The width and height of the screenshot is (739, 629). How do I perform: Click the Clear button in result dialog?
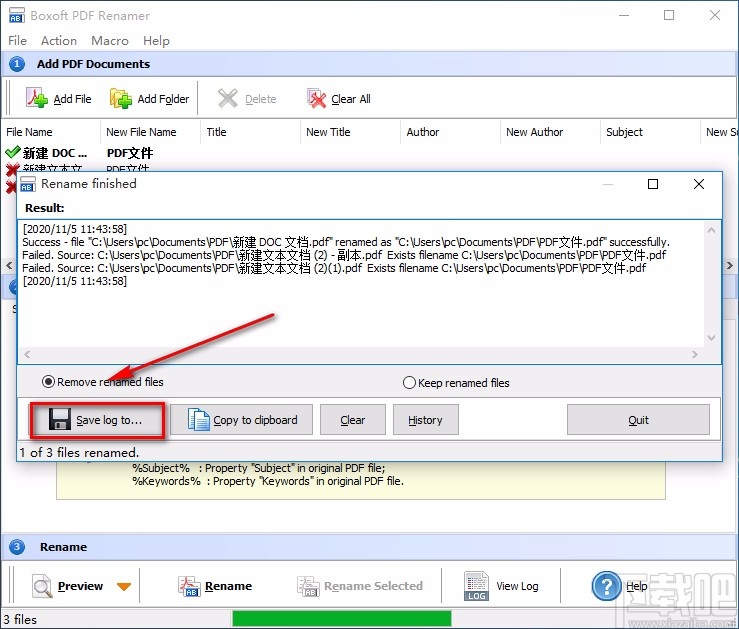(353, 420)
